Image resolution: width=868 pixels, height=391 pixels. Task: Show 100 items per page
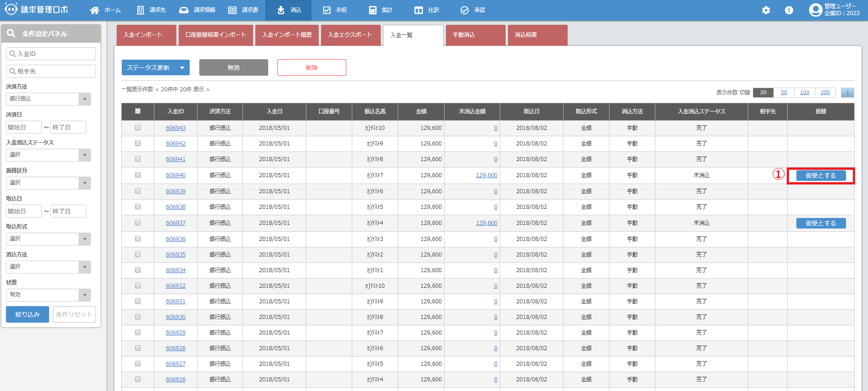pos(805,93)
